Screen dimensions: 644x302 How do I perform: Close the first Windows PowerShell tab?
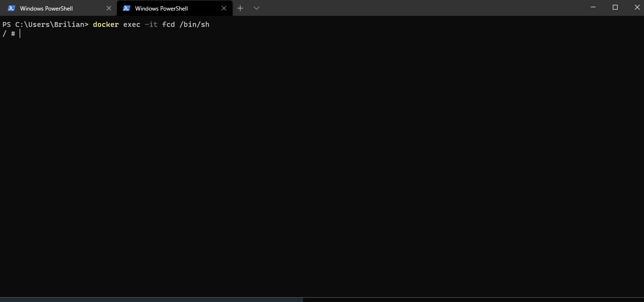coord(108,8)
